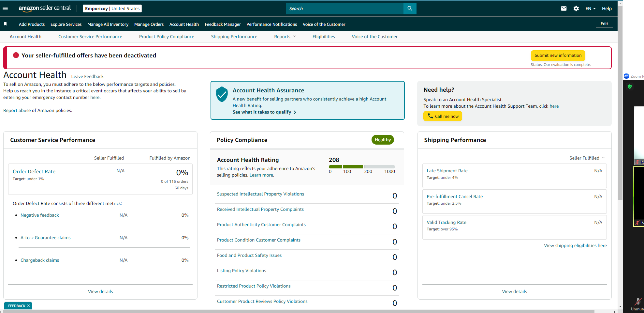The width and height of the screenshot is (644, 313).
Task: Expand See what it takes to qualify
Action: pos(264,112)
